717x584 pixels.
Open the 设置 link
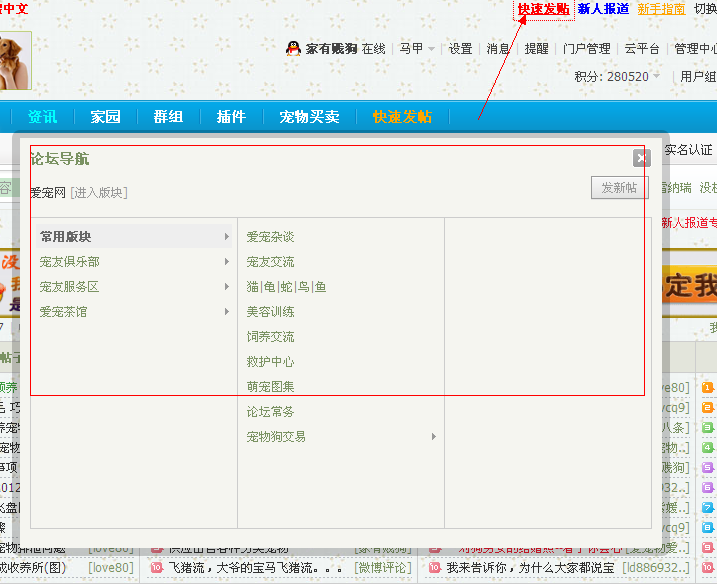point(460,48)
